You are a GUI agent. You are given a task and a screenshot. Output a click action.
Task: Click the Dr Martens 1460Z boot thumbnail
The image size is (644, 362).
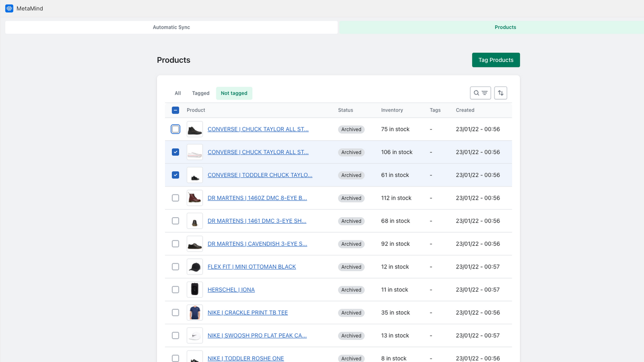coord(194,198)
